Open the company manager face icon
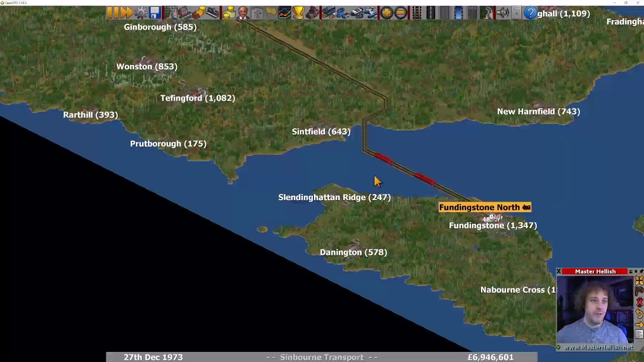The image size is (644, 362). pos(243,13)
